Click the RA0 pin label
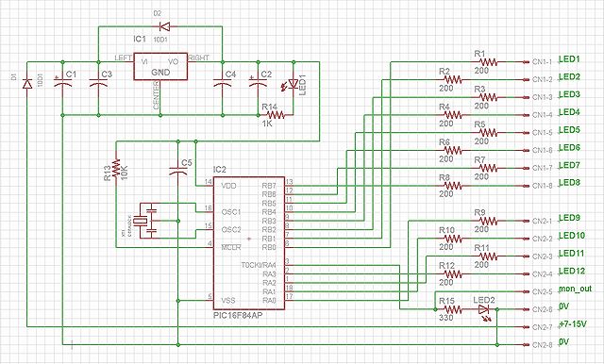The height and width of the screenshot is (364, 604). pyautogui.click(x=269, y=301)
